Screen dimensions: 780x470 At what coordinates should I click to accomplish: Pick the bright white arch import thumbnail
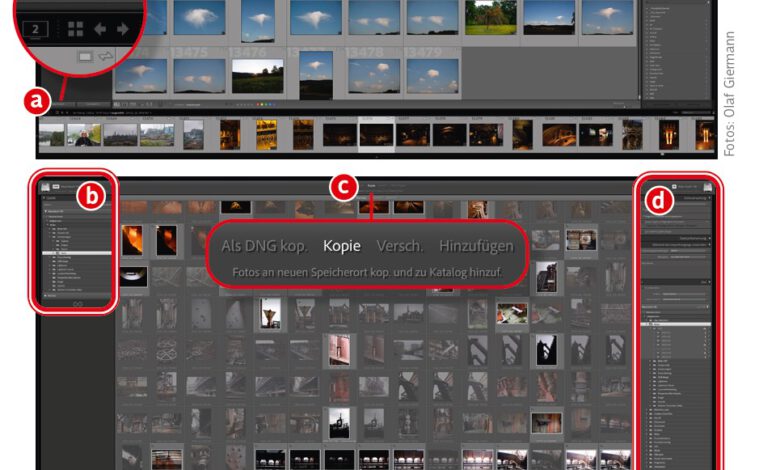pos(133,277)
